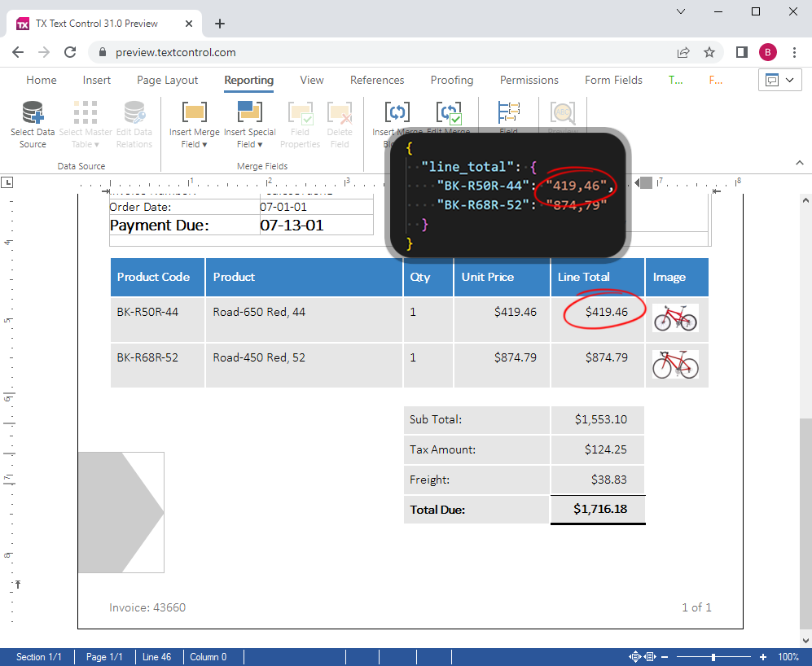Switch to the Page Layout tab
The image size is (812, 666).
(x=167, y=80)
